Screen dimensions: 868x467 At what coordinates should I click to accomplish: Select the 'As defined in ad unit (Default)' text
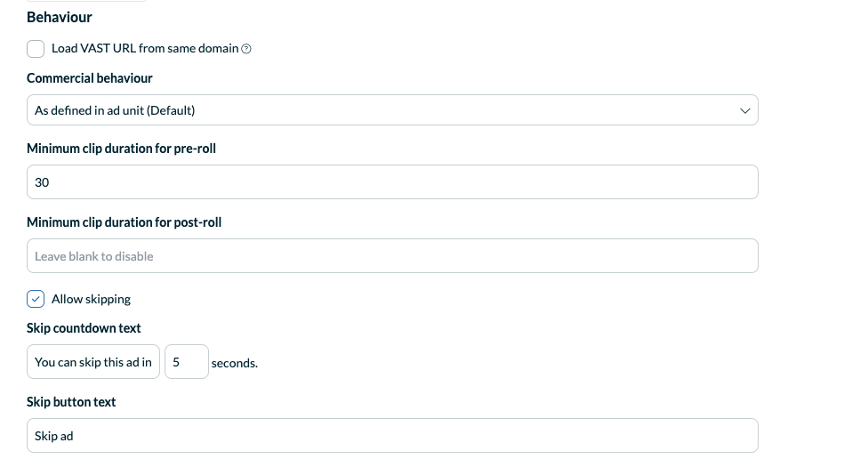tap(115, 110)
